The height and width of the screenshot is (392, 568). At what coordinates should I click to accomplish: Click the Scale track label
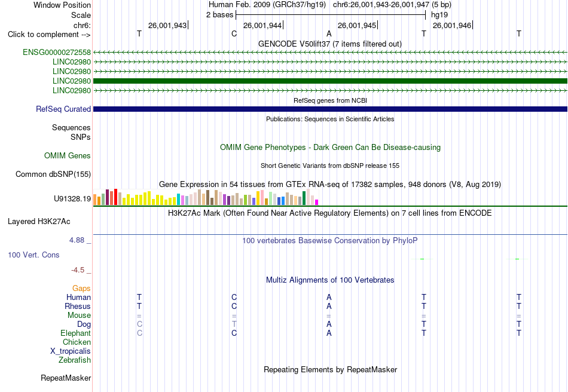81,15
